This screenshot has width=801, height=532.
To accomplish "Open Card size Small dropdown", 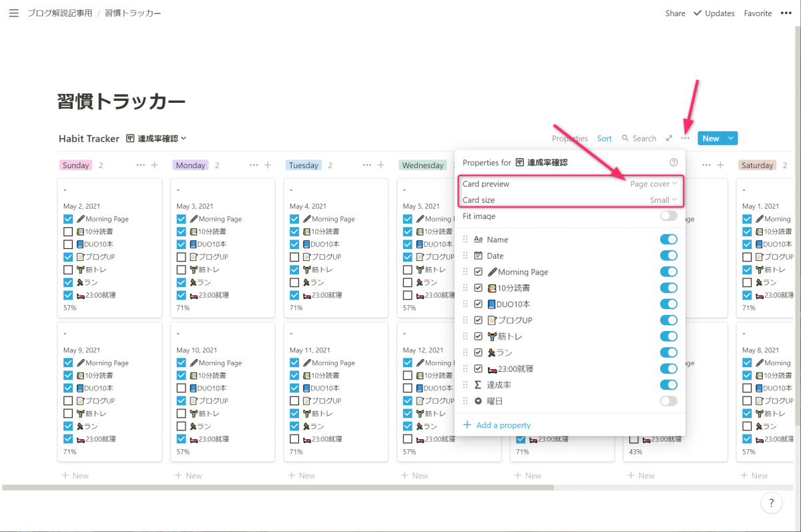I will pyautogui.click(x=663, y=200).
